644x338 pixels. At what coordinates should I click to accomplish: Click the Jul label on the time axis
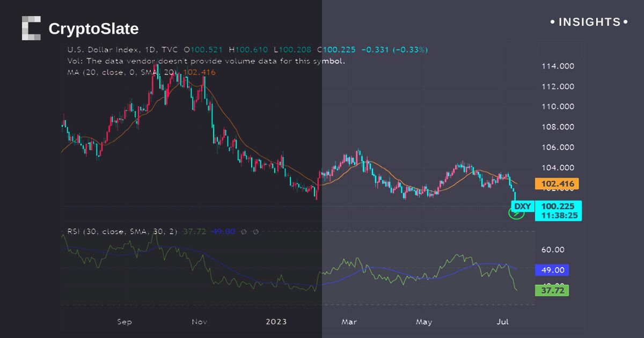click(x=503, y=322)
